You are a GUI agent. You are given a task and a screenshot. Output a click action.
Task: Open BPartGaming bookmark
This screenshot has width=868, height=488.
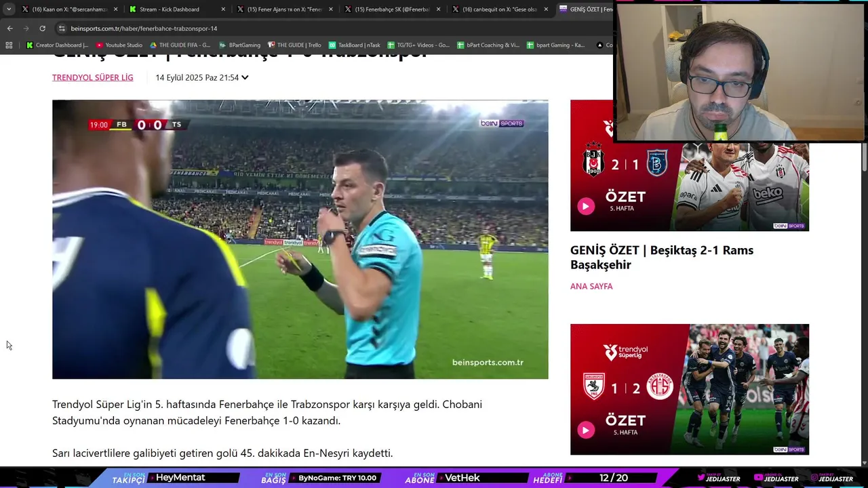tap(239, 45)
